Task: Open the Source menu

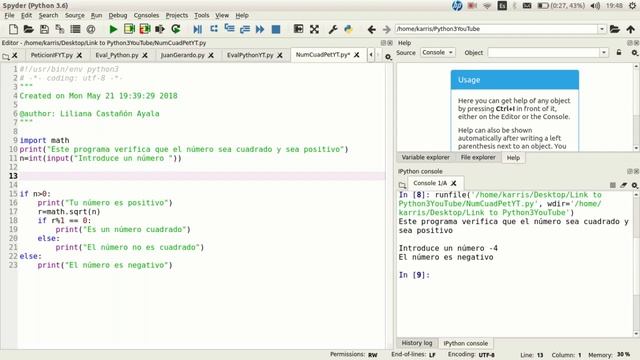Action: pos(75,15)
